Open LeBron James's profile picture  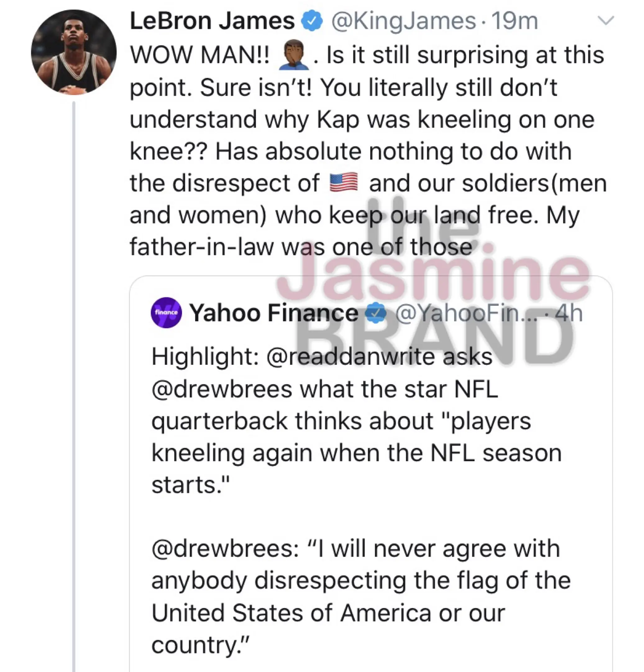[x=73, y=52]
